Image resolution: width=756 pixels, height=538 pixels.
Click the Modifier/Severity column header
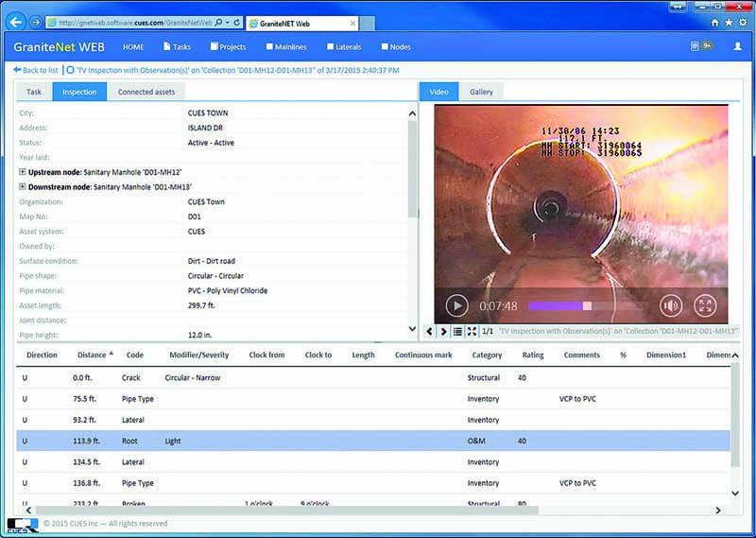pos(199,356)
